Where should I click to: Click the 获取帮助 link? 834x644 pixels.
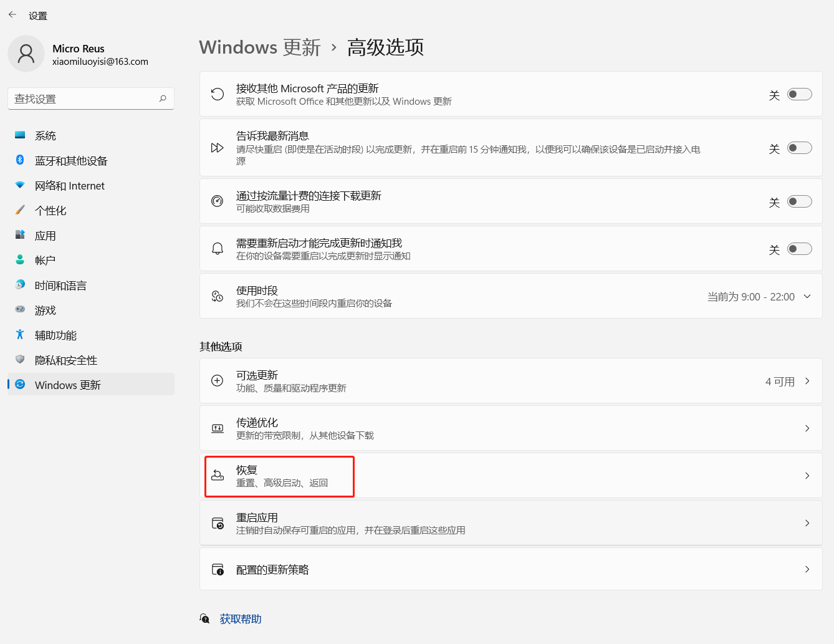point(241,619)
